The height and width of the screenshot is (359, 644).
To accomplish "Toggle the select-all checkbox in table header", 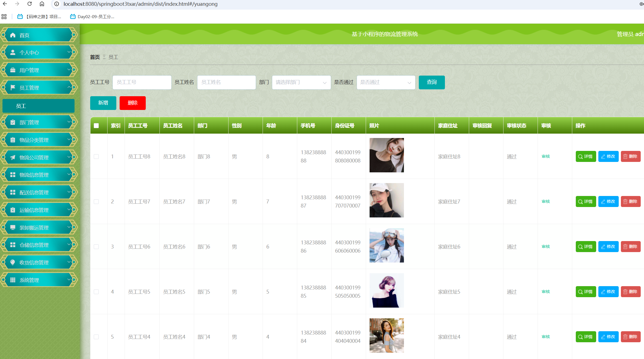I will pos(96,126).
